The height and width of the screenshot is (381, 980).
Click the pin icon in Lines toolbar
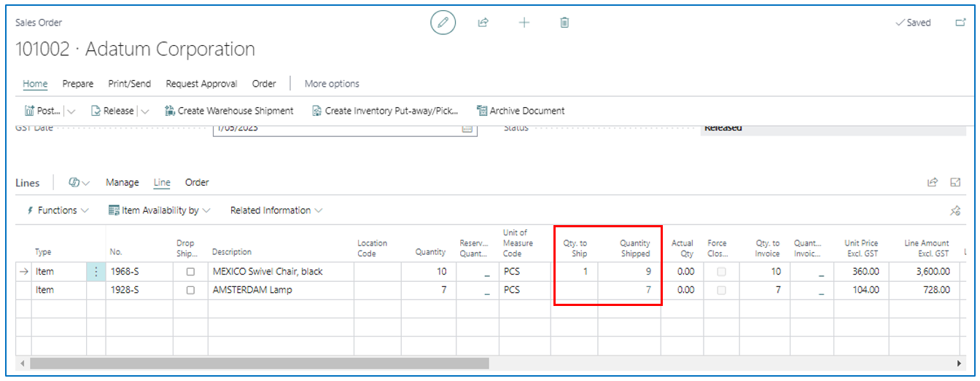[955, 211]
